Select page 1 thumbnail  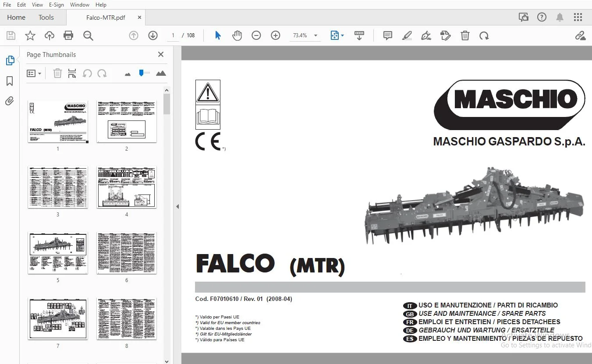(x=58, y=121)
